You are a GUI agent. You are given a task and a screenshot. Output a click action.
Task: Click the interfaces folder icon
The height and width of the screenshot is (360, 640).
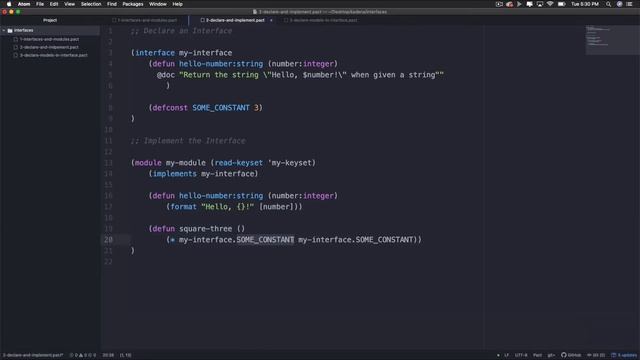10,30
